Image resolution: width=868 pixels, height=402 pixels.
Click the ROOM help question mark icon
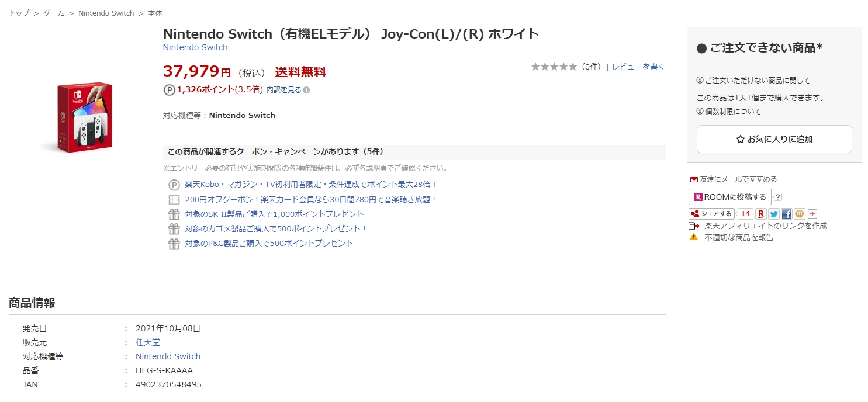pos(778,197)
